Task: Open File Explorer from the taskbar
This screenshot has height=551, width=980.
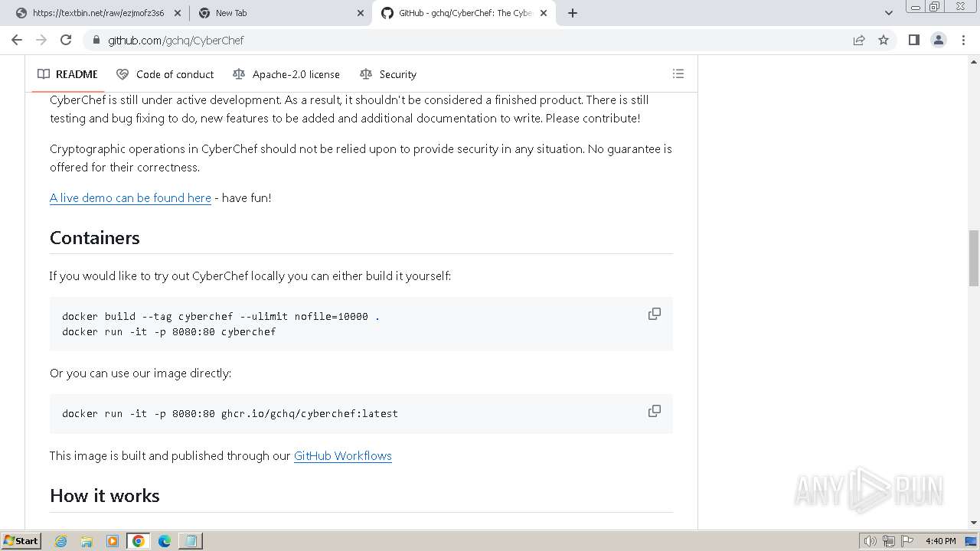Action: pyautogui.click(x=87, y=541)
